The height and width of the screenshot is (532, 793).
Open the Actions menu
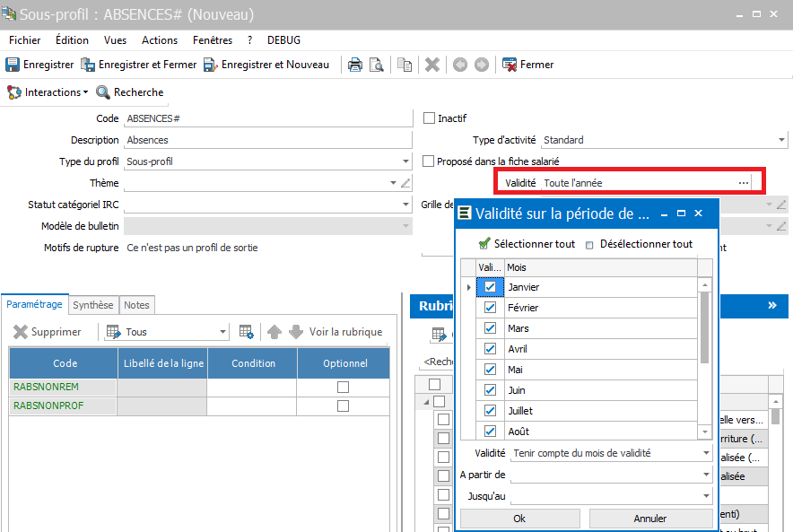(x=160, y=40)
